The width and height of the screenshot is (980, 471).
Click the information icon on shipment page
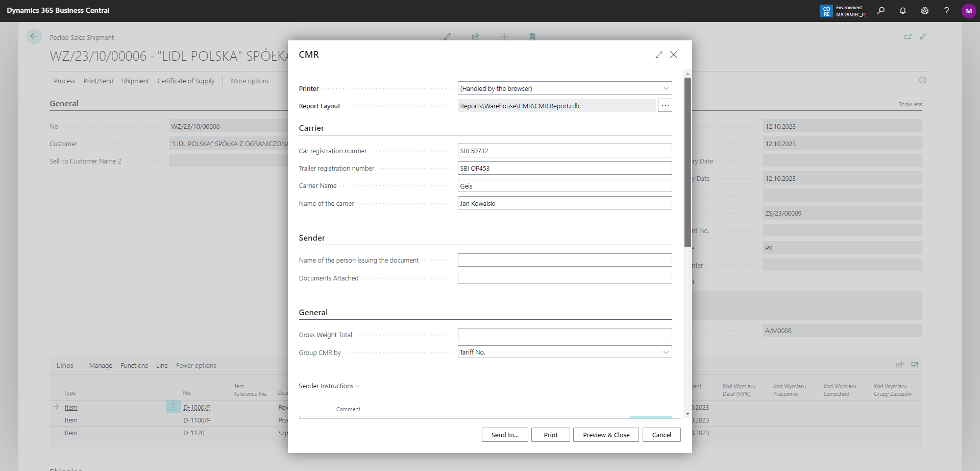(x=923, y=80)
